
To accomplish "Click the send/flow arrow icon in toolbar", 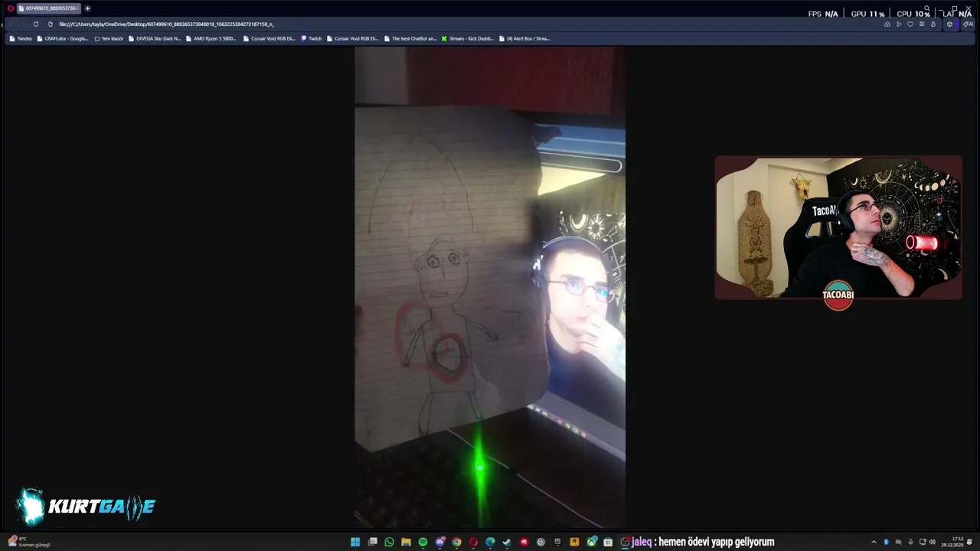I will click(899, 24).
